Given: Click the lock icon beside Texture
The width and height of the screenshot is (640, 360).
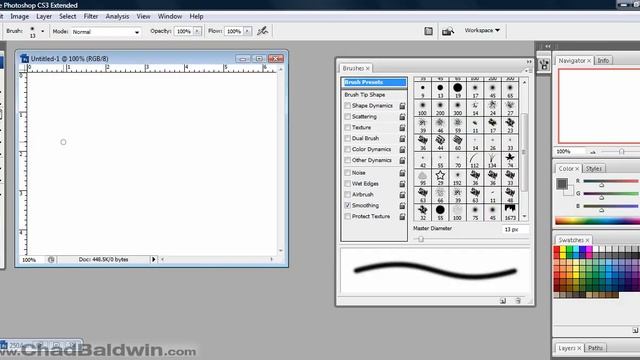Looking at the screenshot, I should coord(402,128).
